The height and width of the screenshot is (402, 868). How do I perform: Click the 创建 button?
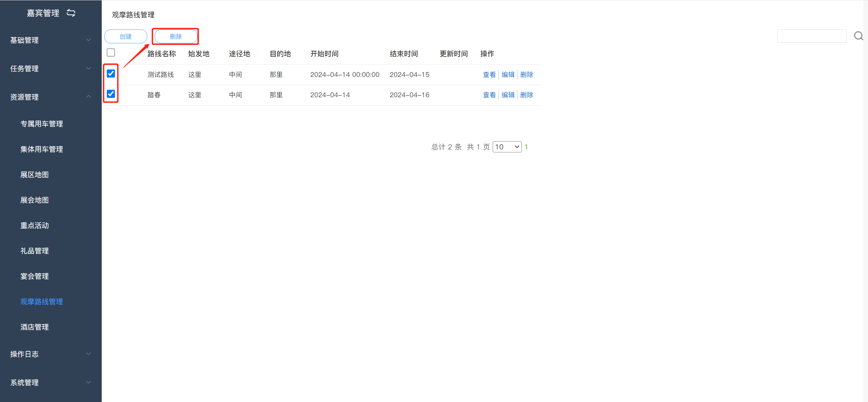pos(126,36)
